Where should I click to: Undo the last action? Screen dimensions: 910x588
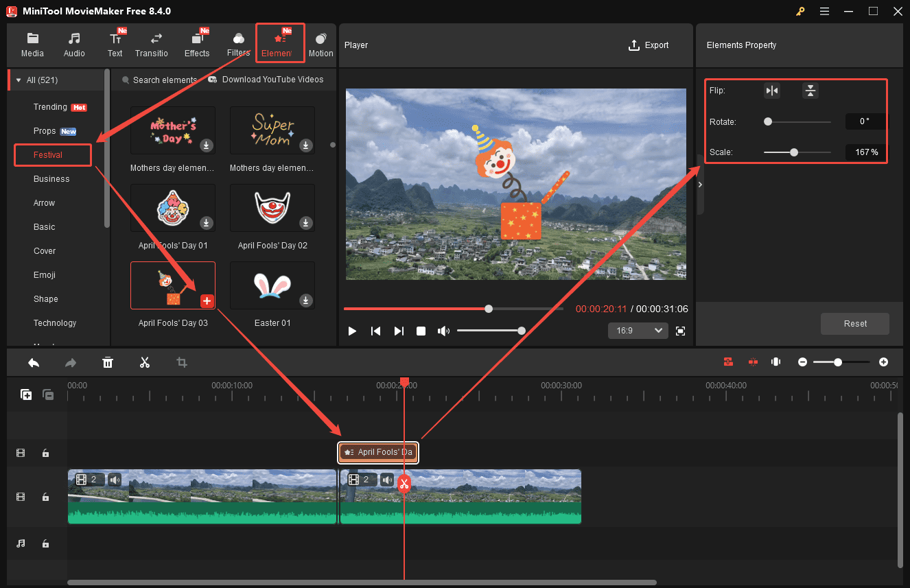tap(34, 362)
